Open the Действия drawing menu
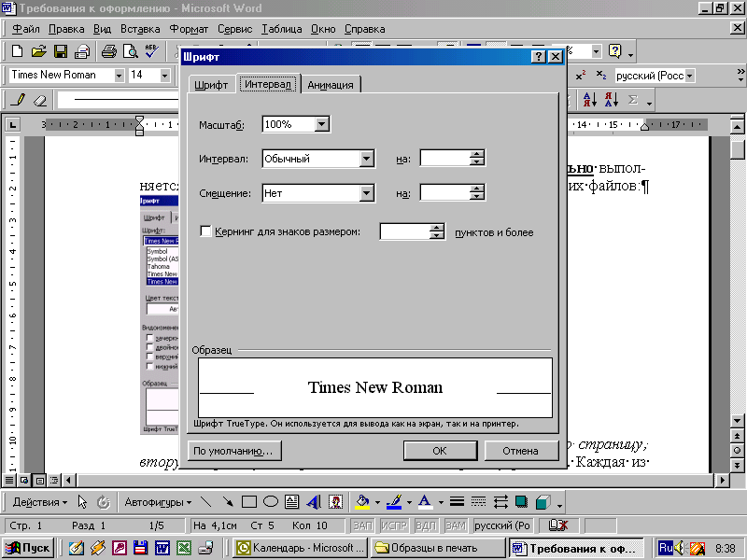Viewport: 747px width, 560px height. tap(39, 502)
